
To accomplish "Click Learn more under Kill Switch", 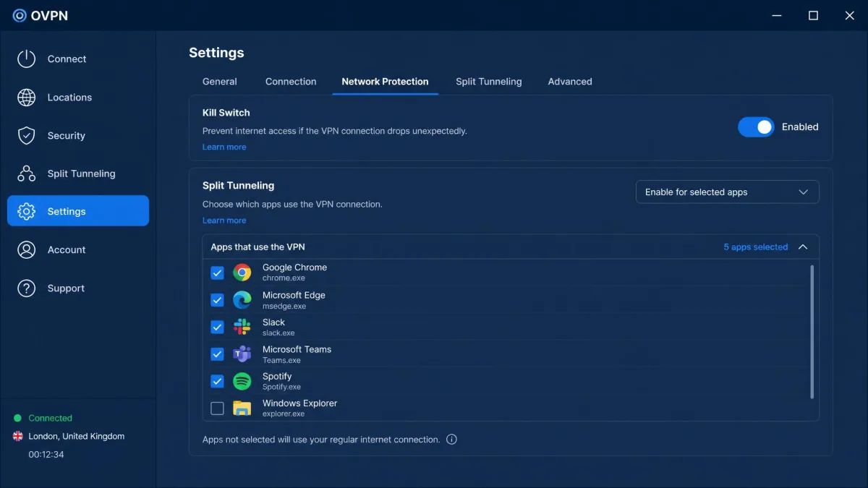I will coord(224,147).
